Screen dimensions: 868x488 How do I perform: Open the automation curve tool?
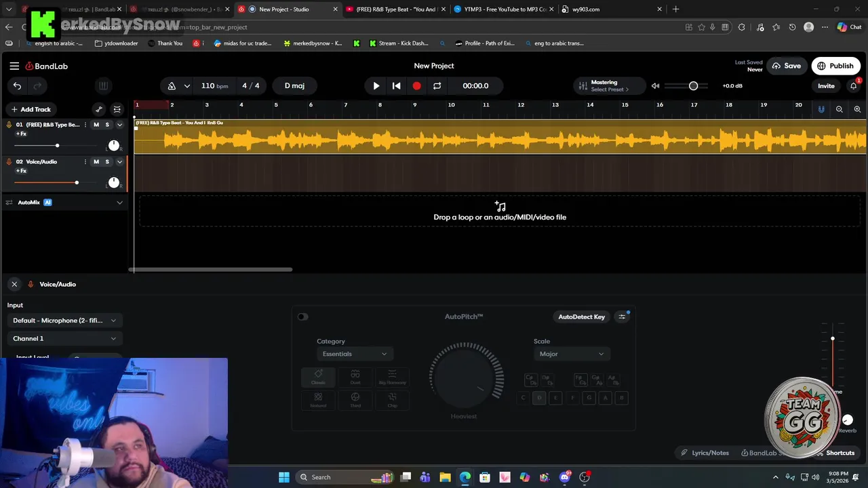(x=99, y=109)
